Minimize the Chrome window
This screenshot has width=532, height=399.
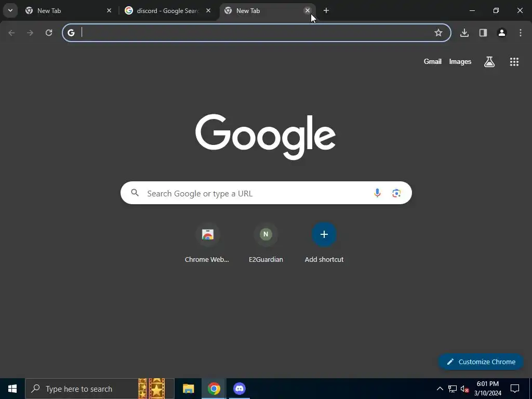click(x=472, y=10)
